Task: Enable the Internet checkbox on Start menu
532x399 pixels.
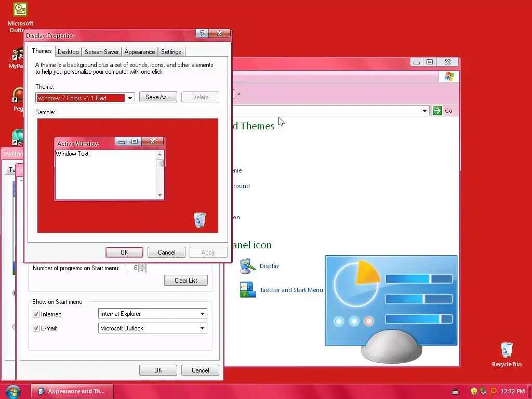Action: [36, 314]
